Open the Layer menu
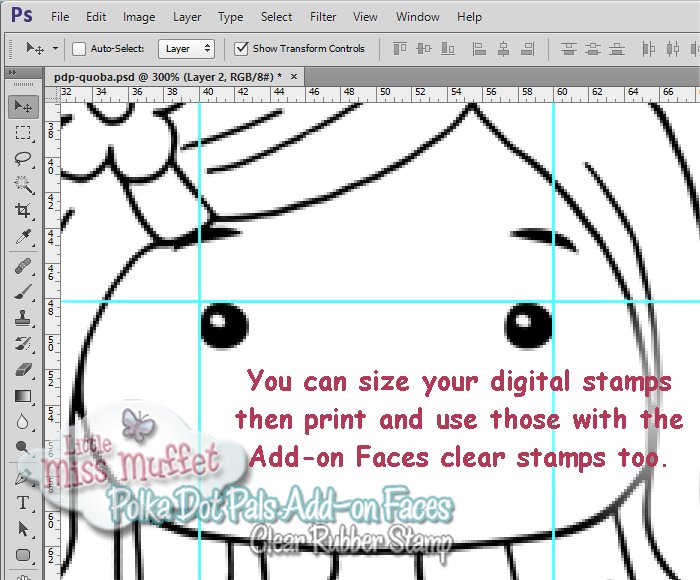700x580 pixels. 186,17
